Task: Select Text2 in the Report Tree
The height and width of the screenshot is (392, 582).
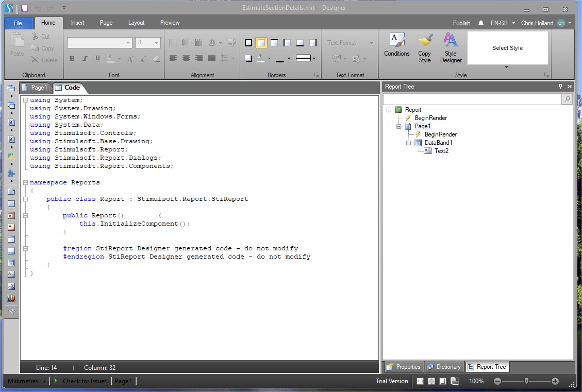Action: [441, 151]
